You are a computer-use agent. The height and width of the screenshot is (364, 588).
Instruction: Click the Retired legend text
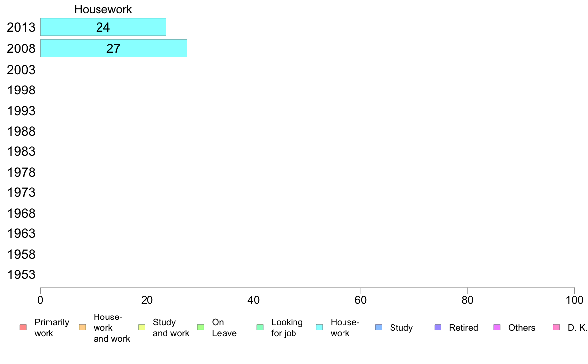pos(463,328)
